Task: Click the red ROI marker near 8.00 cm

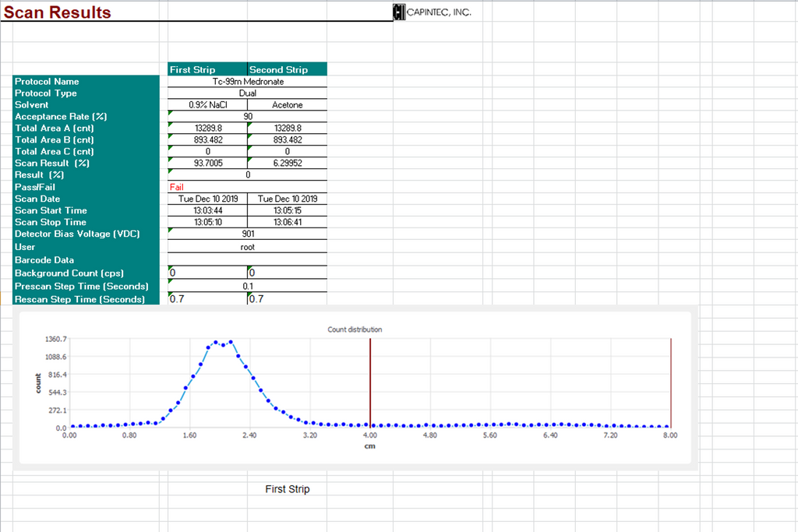Action: (671, 382)
